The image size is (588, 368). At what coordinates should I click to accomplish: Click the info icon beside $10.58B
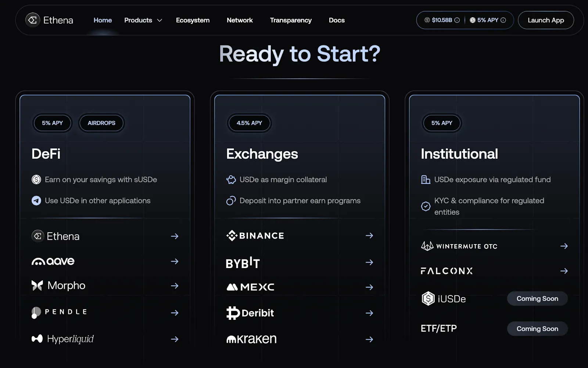[x=457, y=20]
